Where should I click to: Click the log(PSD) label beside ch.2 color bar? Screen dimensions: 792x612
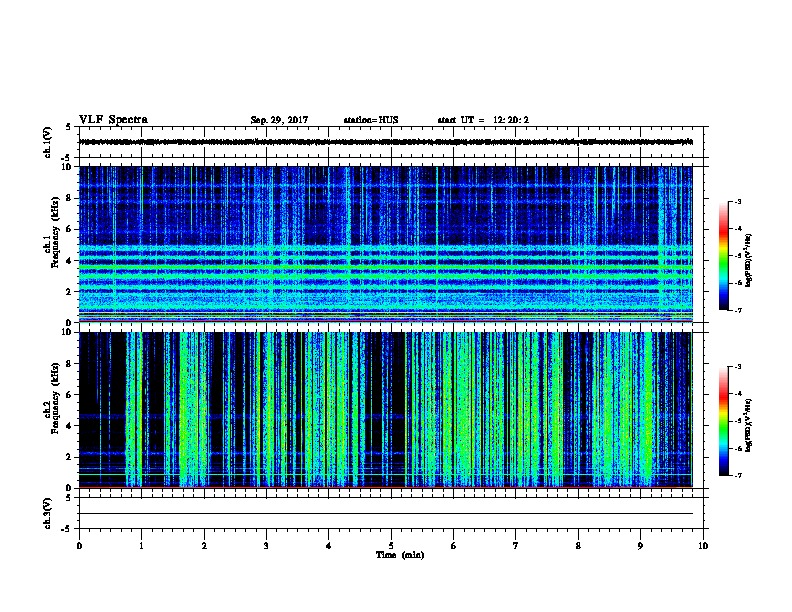coord(749,425)
